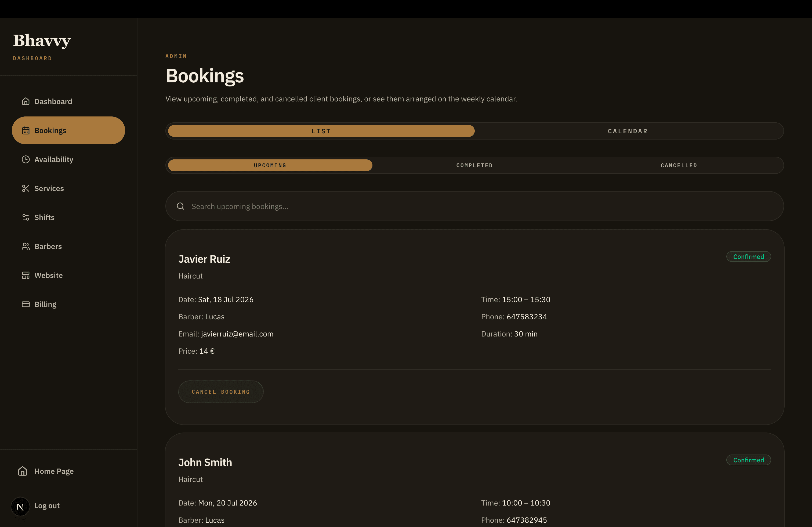Click the Bookings page title

(205, 76)
